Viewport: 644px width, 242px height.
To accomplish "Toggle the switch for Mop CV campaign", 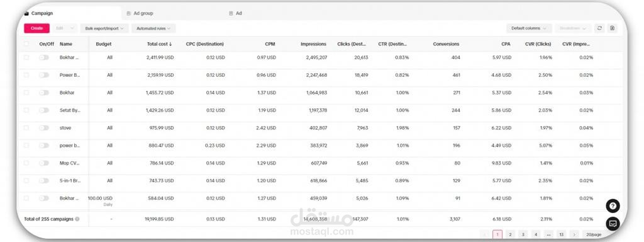I will pyautogui.click(x=44, y=163).
